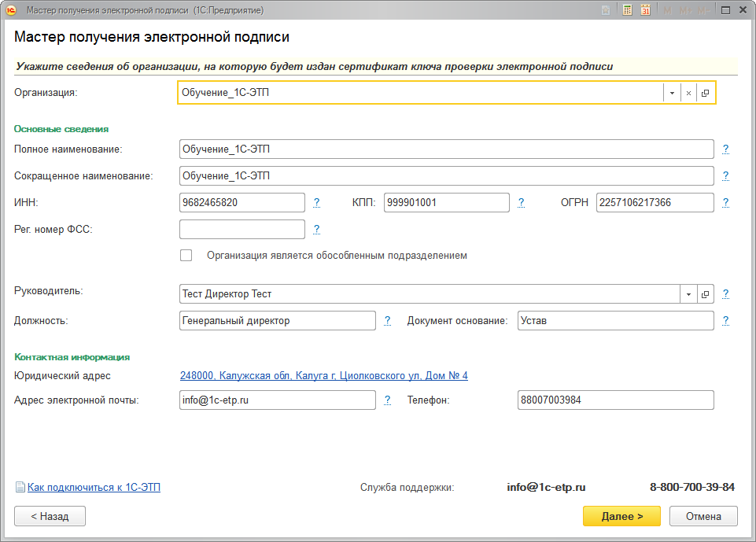Click into the empty Рег. номер ФСС field
Image resolution: width=756 pixels, height=542 pixels.
pos(242,229)
